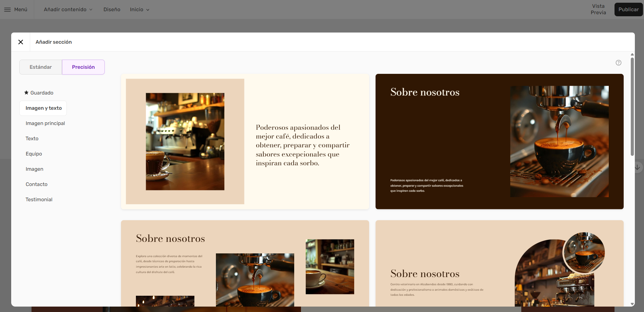Image resolution: width=644 pixels, height=312 pixels.
Task: Click the star icon next to Guardado
Action: (26, 92)
